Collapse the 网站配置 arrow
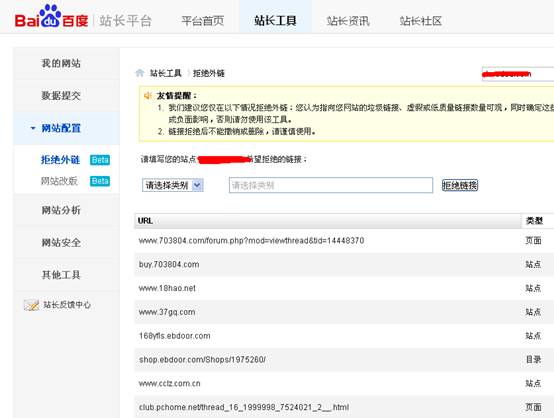Screen dimensions: 554x418 pos(33,128)
